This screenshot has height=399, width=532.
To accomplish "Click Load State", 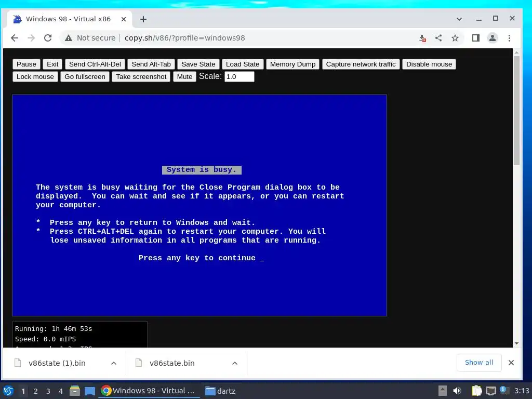I will coord(243,64).
